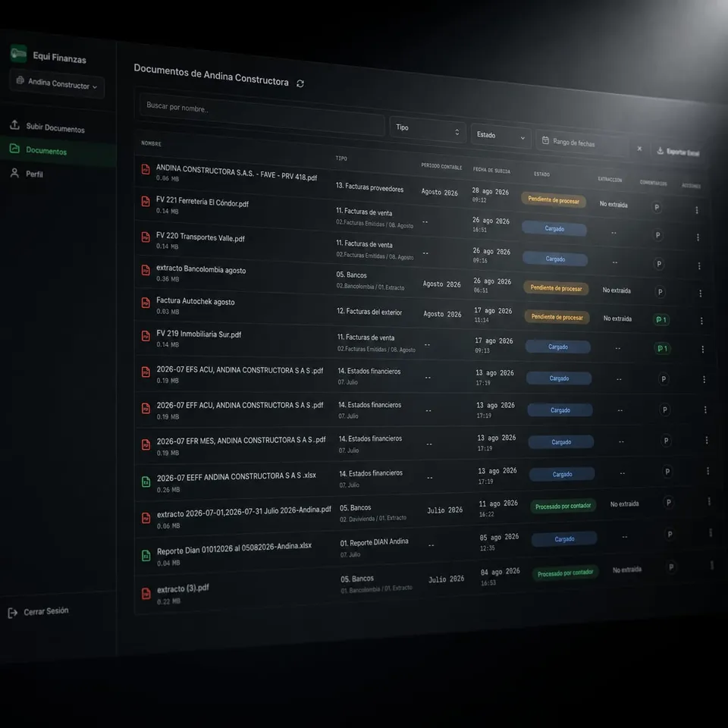
Task: Click PDF icon of 2026-07 EFS ACU file
Action: point(146,372)
